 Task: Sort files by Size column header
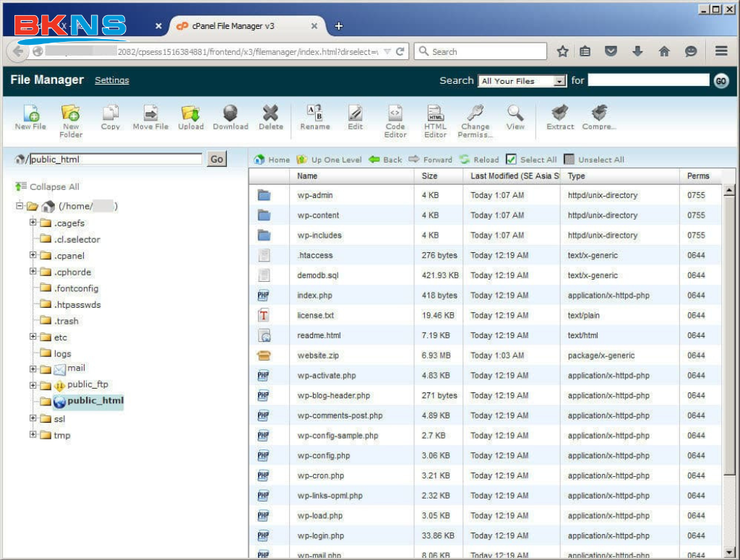tap(429, 176)
